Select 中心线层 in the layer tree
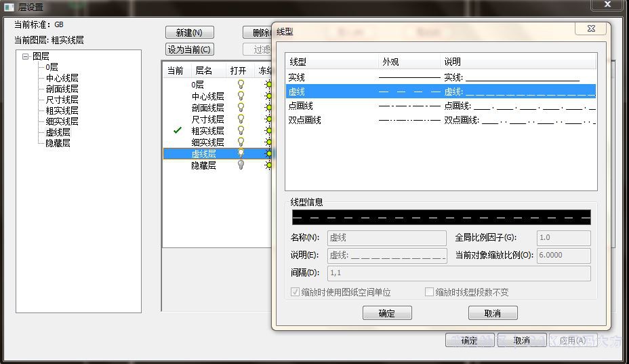The height and width of the screenshot is (364, 629). [x=62, y=78]
